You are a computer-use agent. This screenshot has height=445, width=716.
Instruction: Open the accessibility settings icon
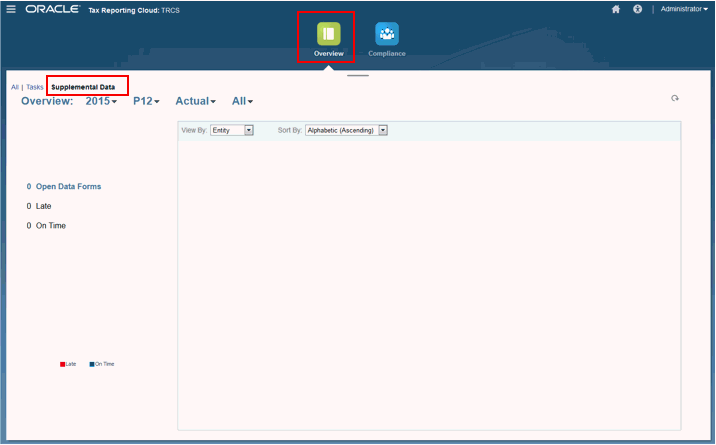(x=637, y=9)
